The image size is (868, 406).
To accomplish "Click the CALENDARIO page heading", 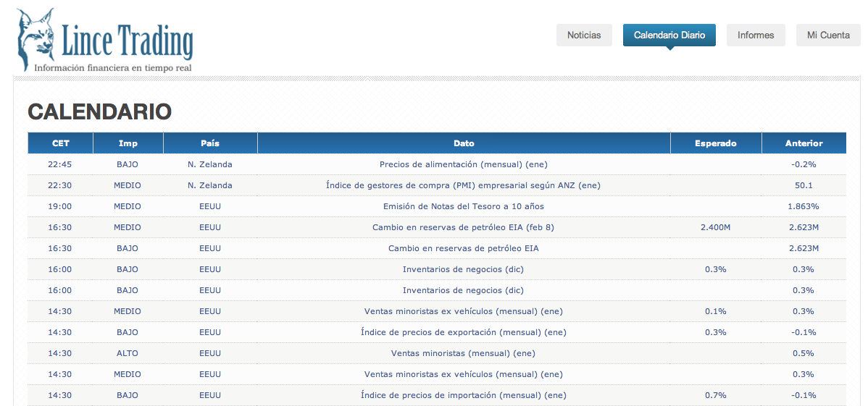I will coord(100,111).
